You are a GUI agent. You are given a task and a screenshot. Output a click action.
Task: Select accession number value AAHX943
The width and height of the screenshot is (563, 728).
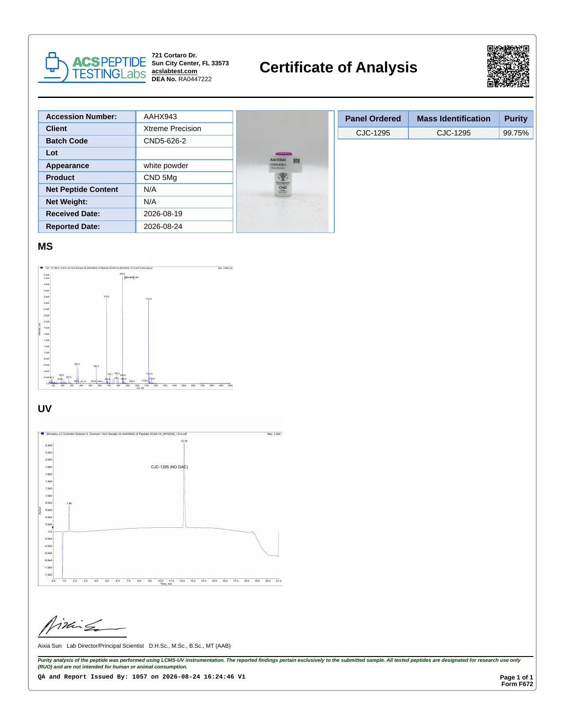tap(160, 116)
